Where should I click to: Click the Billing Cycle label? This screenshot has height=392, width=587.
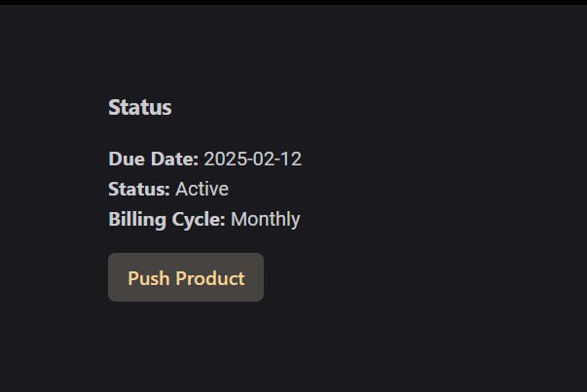pyautogui.click(x=166, y=219)
